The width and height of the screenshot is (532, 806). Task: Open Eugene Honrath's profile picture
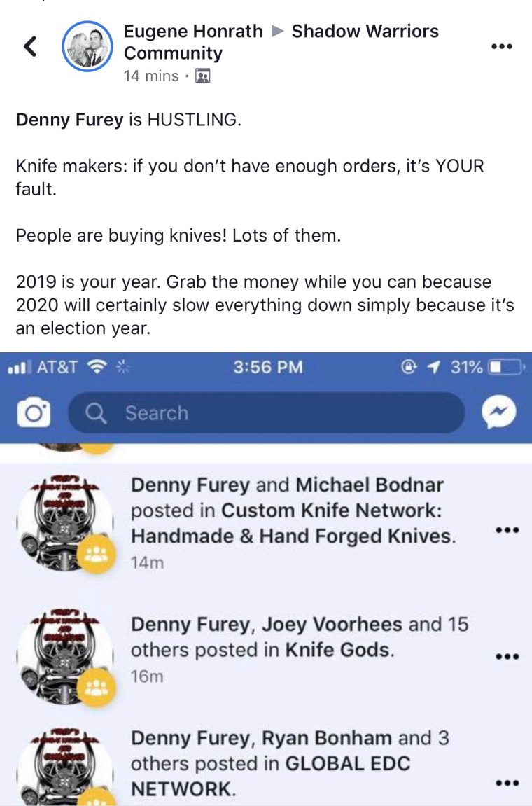coord(87,46)
